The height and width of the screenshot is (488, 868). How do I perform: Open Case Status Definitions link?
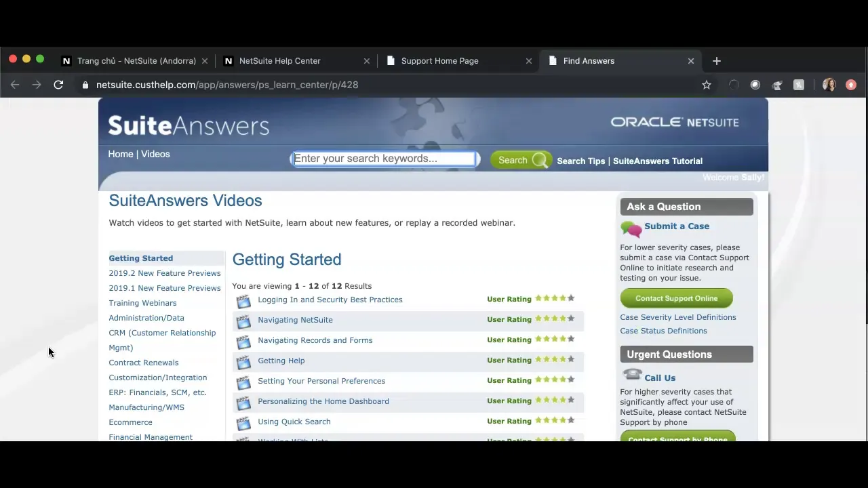coord(663,331)
